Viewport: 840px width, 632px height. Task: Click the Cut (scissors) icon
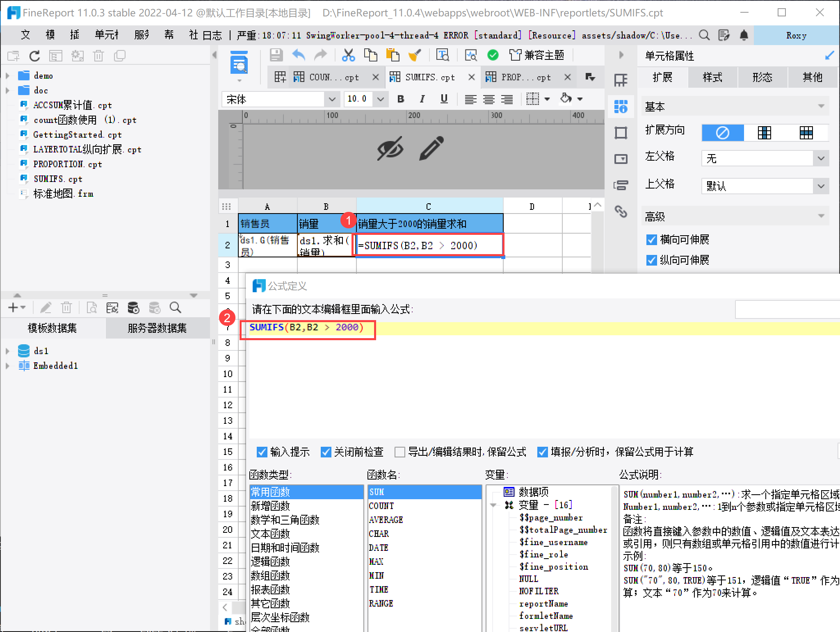coord(348,55)
